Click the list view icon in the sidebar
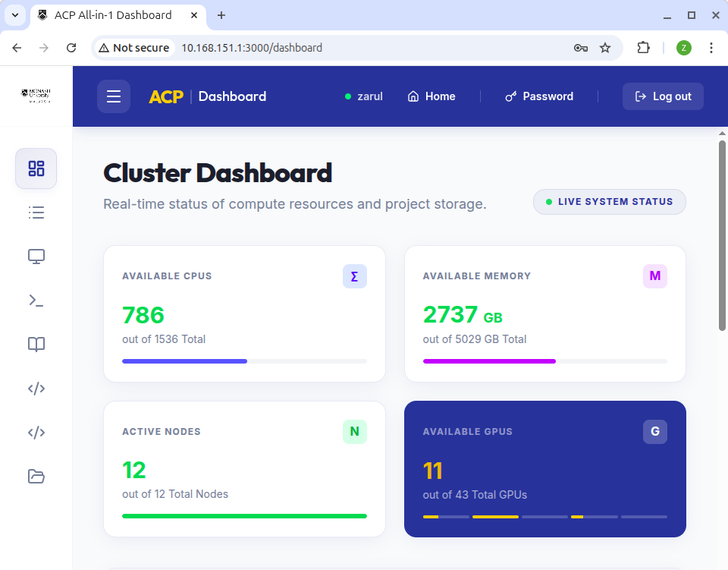Screen dimensions: 728x570 (x=36, y=213)
